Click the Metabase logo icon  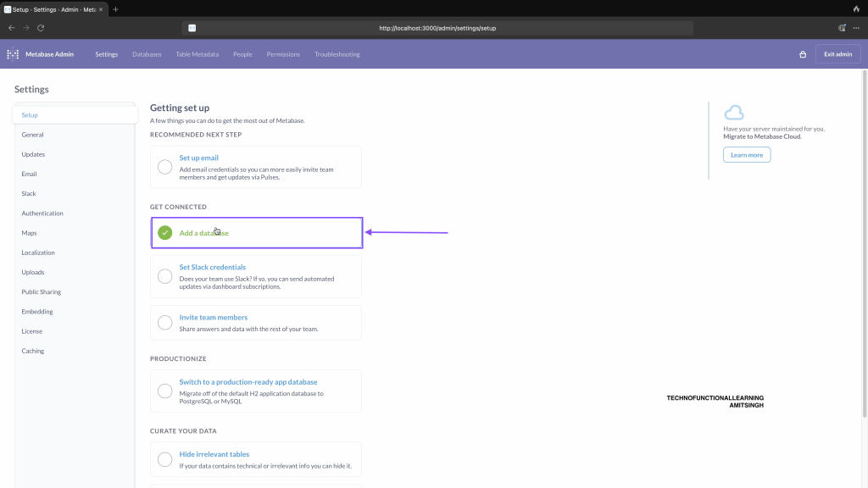13,54
